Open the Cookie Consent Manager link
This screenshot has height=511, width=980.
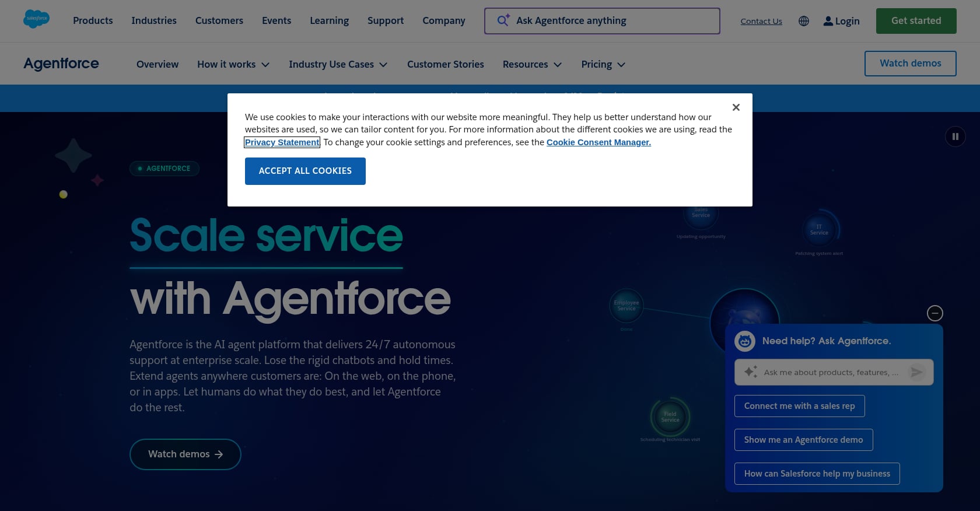[x=598, y=142]
